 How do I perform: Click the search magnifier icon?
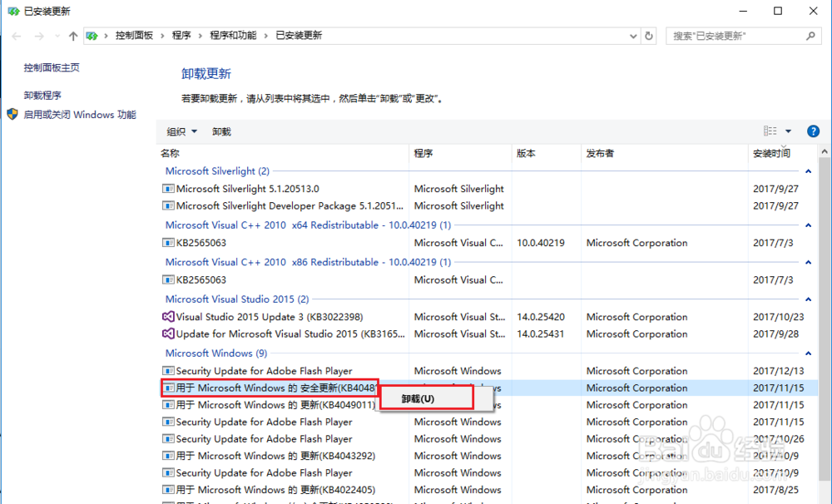click(x=810, y=36)
